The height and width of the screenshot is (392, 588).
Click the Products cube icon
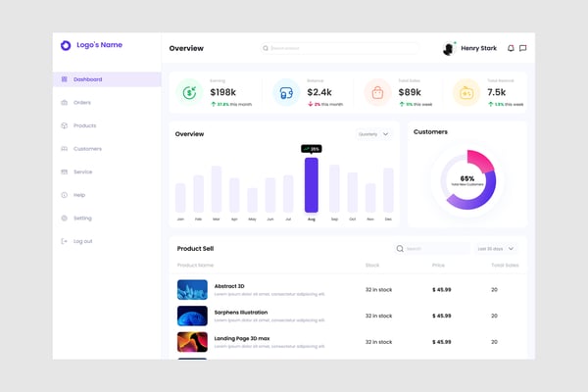point(65,125)
